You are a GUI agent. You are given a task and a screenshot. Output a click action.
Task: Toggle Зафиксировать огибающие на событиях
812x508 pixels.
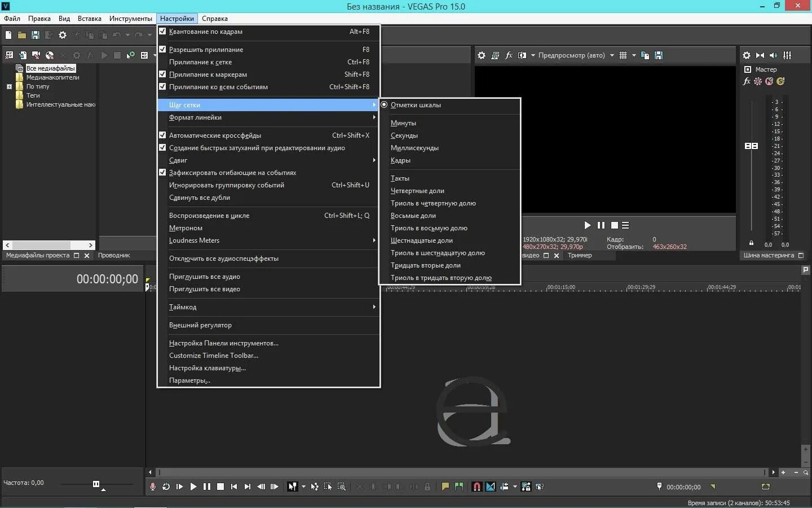[x=268, y=173]
